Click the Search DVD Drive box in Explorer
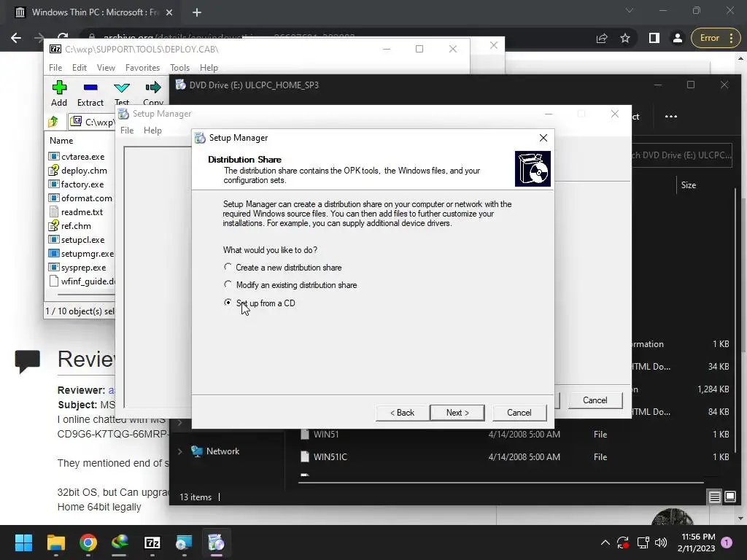This screenshot has width=747, height=560. click(x=681, y=155)
